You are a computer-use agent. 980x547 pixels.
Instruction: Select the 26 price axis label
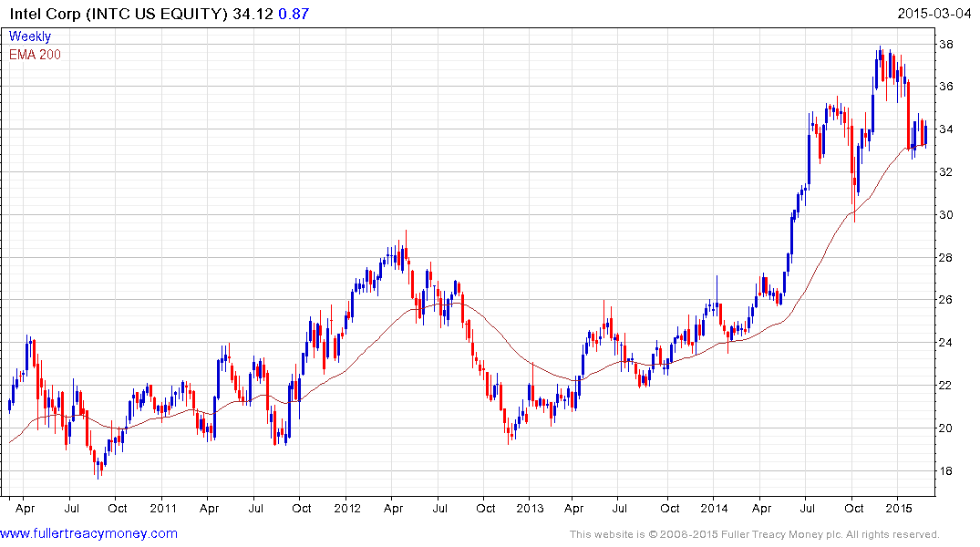coord(945,299)
